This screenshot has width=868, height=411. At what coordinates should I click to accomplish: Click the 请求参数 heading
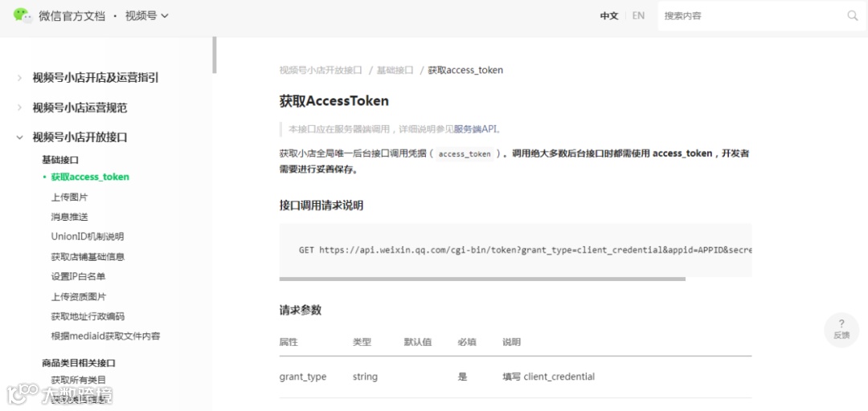tap(300, 311)
